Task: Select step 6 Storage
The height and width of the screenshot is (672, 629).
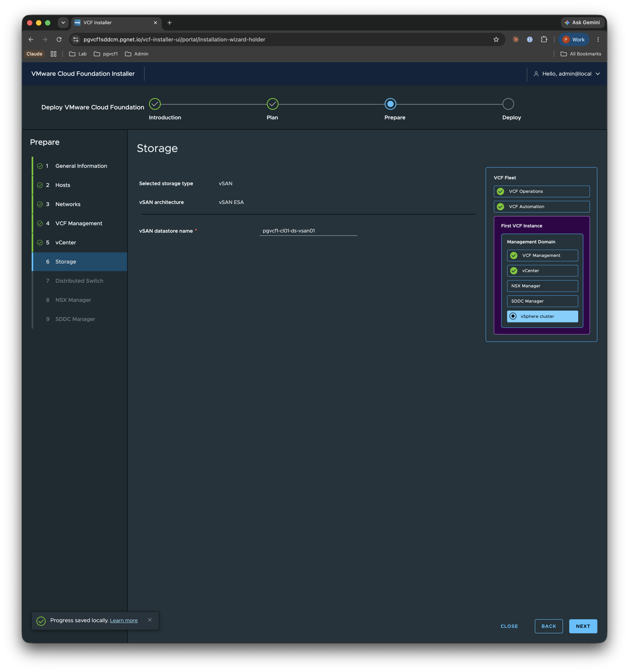Action: coord(80,262)
